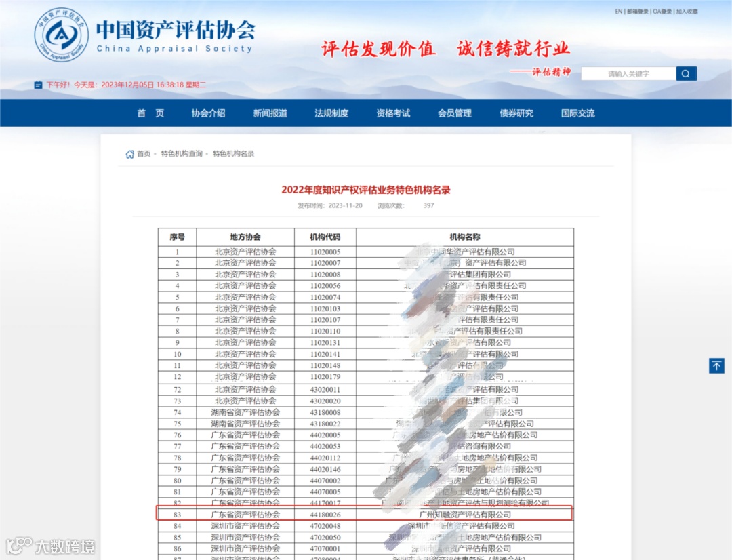
Task: Click the back-to-top arrow button
Action: coord(716,365)
